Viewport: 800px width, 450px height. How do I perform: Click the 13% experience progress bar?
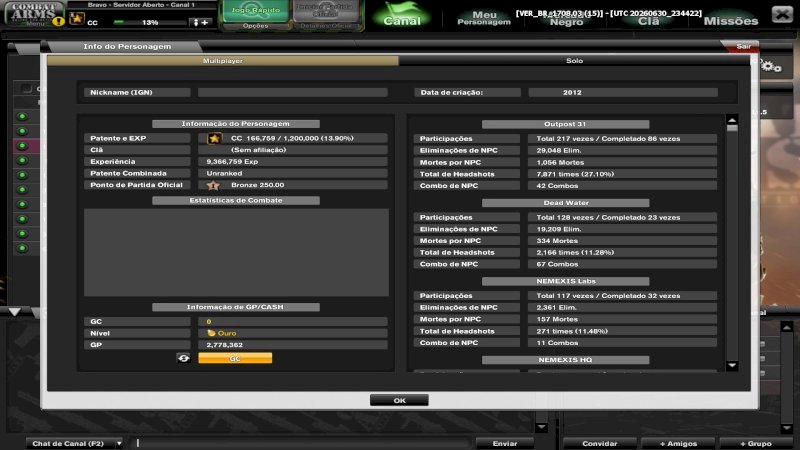point(149,22)
